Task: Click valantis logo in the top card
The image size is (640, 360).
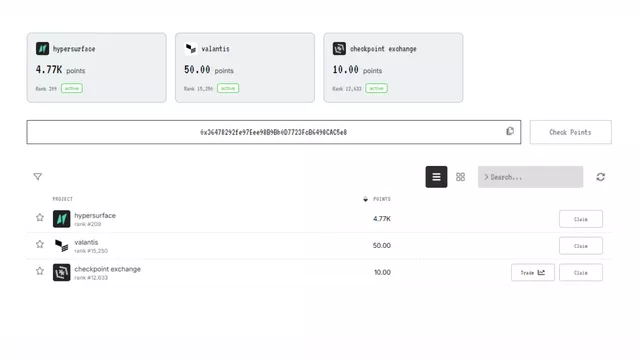Action: tap(191, 49)
